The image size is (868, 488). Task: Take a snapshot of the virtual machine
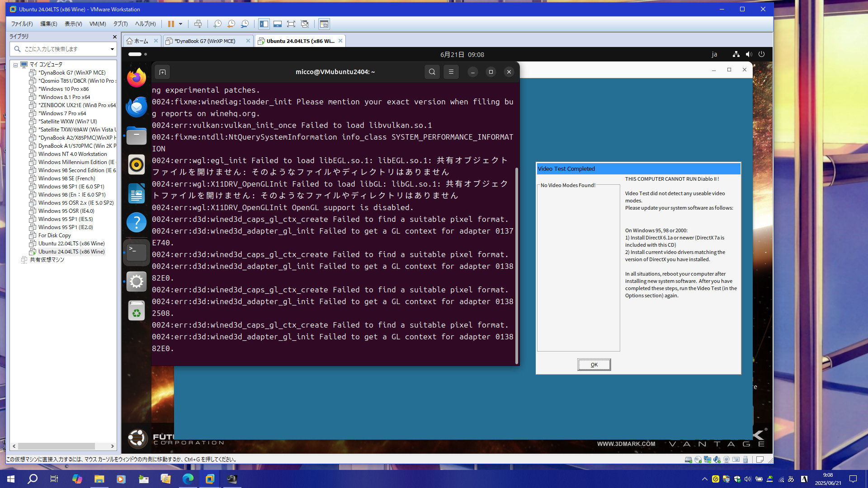[x=217, y=24]
